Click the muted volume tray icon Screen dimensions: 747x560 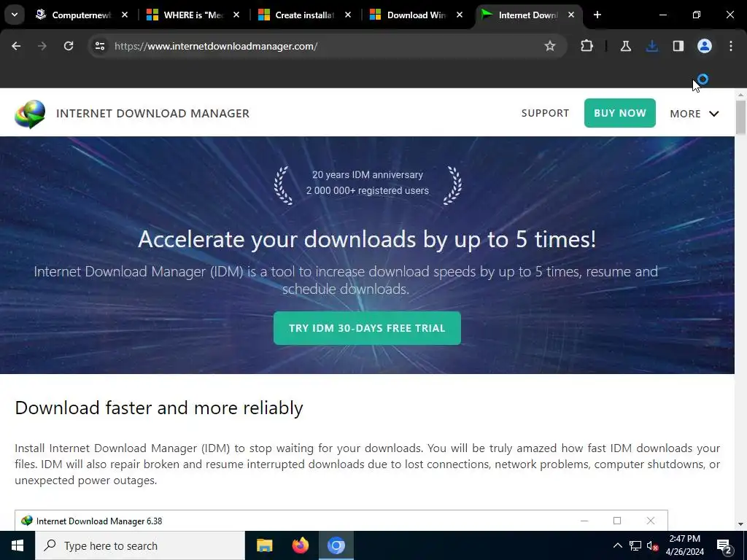coord(653,545)
